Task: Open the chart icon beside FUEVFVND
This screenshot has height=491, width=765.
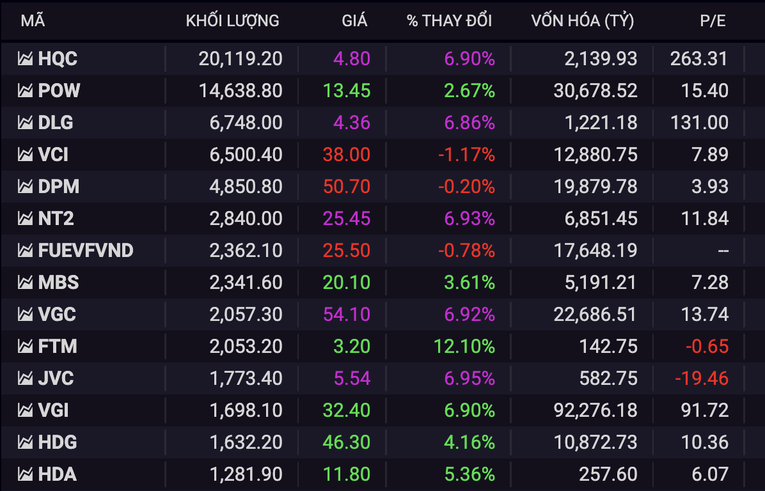Action: pyautogui.click(x=25, y=251)
